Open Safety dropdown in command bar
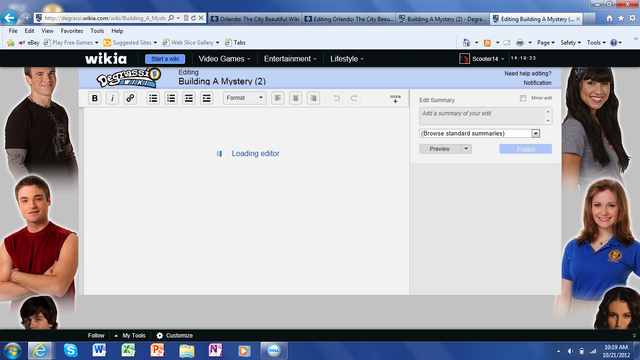640x360 pixels. pos(571,42)
